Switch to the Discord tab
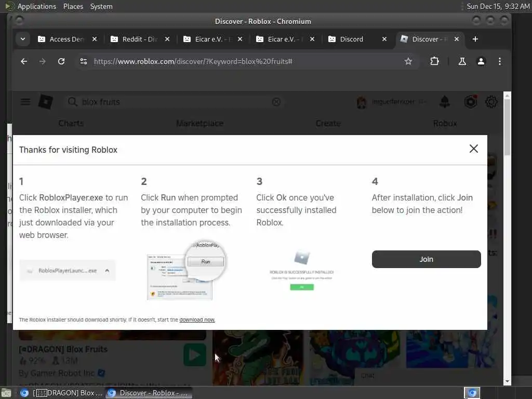This screenshot has width=532, height=399. [352, 39]
